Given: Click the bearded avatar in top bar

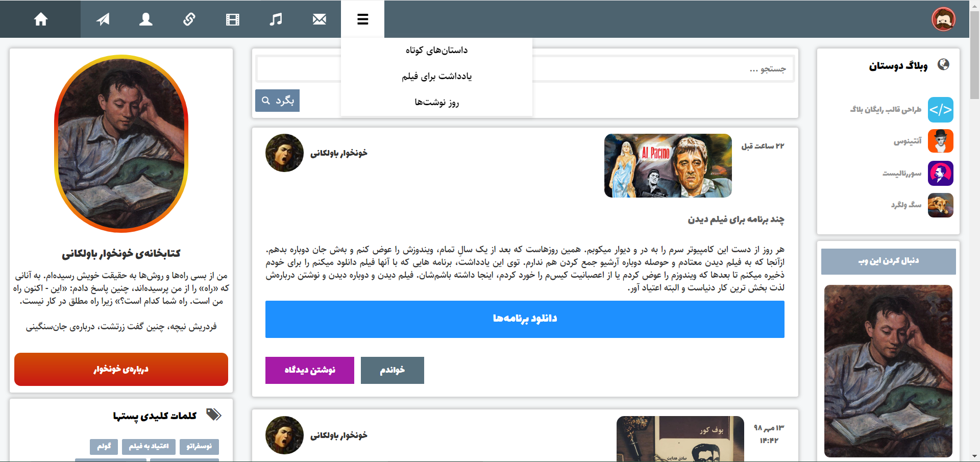Looking at the screenshot, I should tap(943, 19).
